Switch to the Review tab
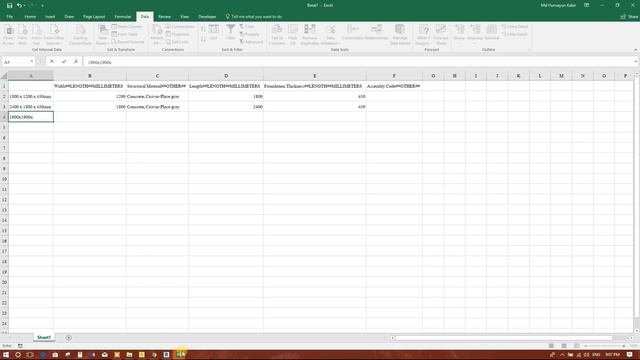This screenshot has height=360, width=640. click(164, 17)
